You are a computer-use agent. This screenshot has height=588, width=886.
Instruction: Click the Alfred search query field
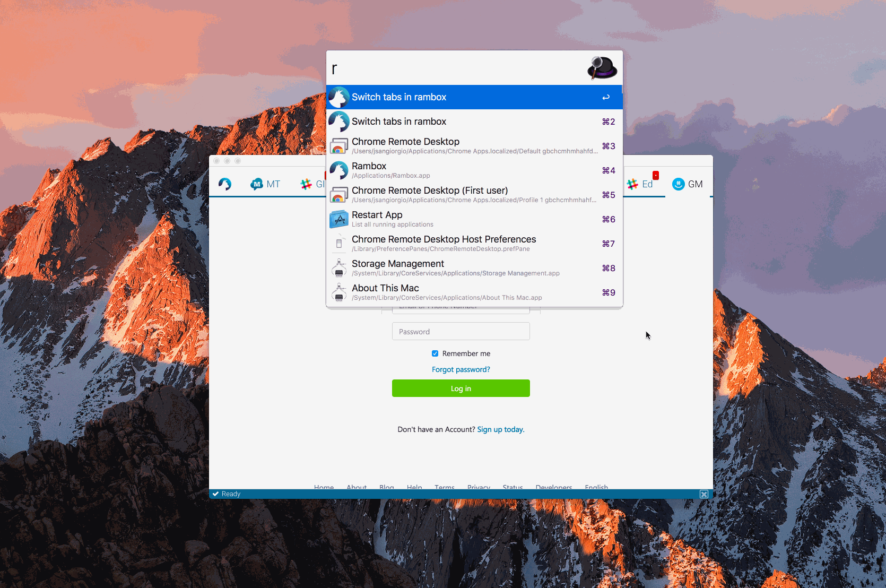click(x=456, y=68)
